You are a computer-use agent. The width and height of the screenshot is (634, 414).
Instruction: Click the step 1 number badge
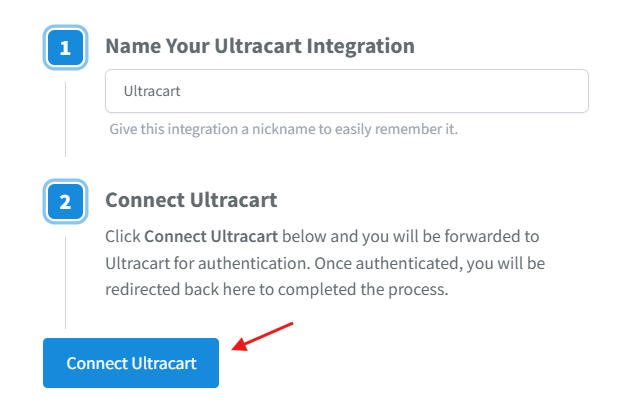65,48
